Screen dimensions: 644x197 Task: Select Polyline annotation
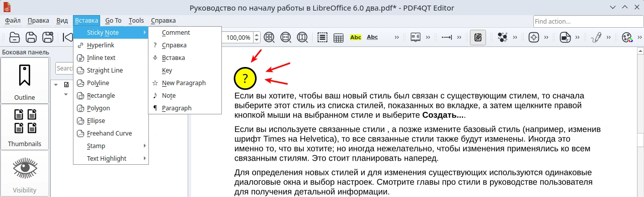[111, 83]
